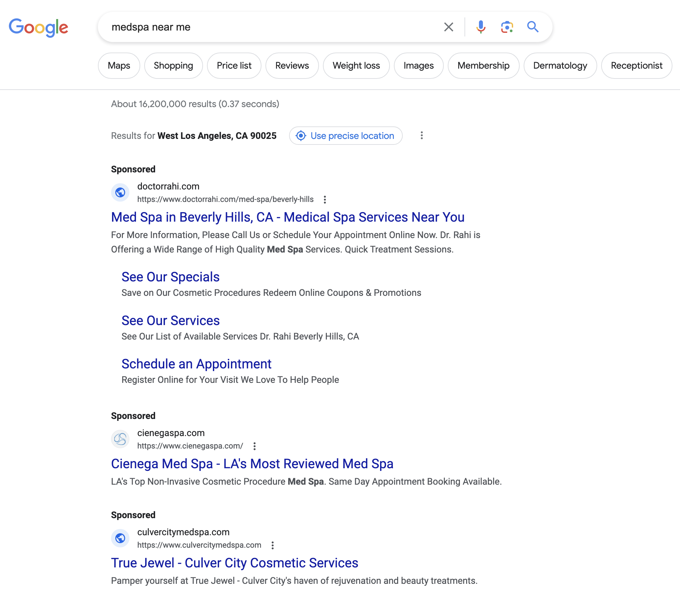Click Use precise location button
The width and height of the screenshot is (680, 616).
[346, 136]
